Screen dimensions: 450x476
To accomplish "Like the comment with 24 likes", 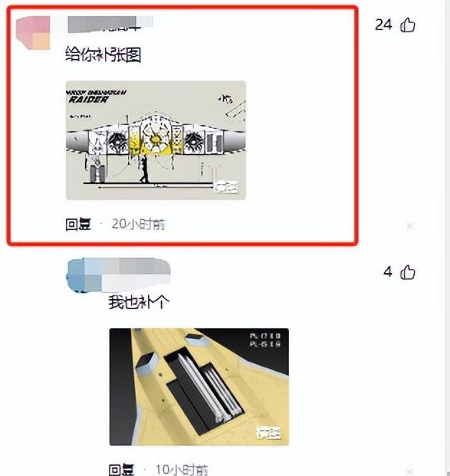I will (x=408, y=25).
